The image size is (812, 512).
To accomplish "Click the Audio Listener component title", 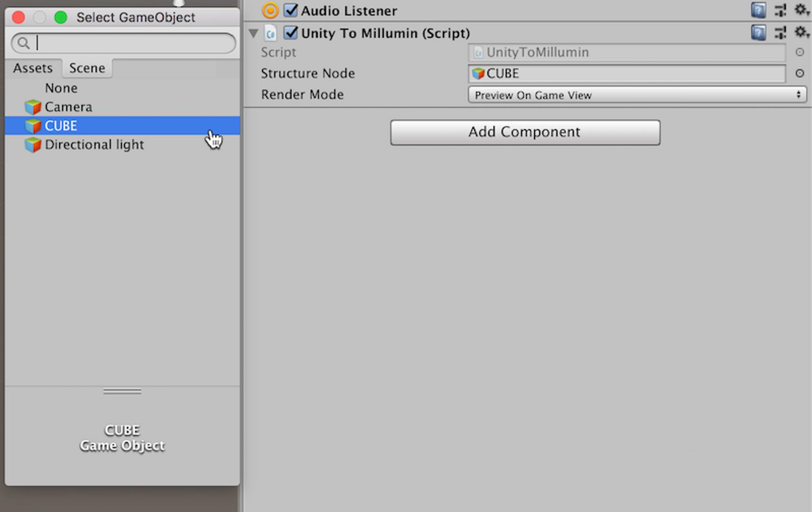I will 349,11.
